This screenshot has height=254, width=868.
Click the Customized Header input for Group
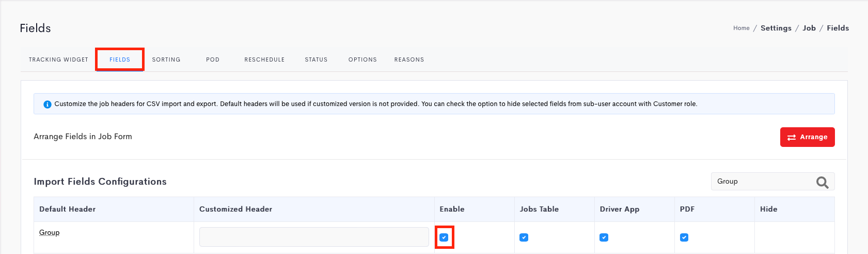(x=314, y=237)
